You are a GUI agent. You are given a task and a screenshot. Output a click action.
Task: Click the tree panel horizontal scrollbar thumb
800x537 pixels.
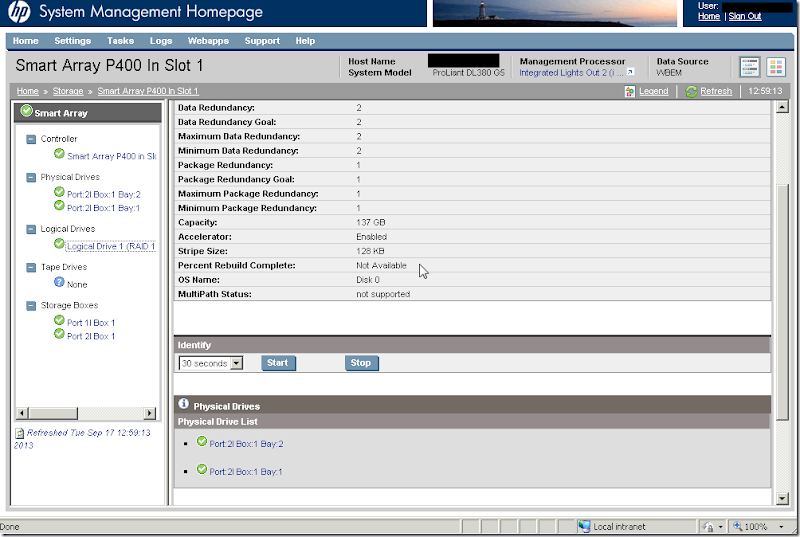pos(53,413)
